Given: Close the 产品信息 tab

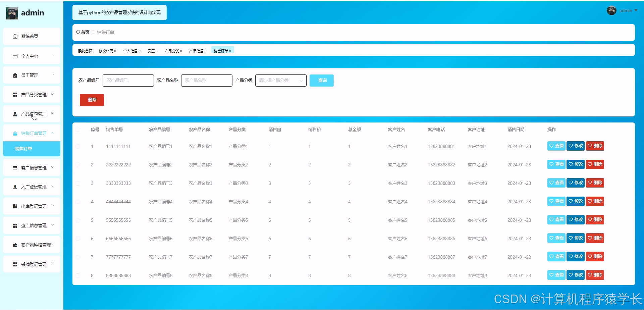Looking at the screenshot, I should click(206, 51).
